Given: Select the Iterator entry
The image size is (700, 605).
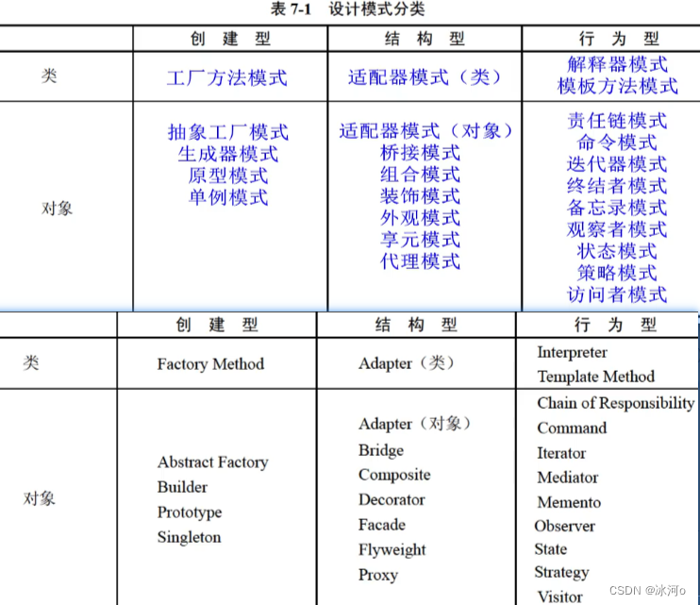Looking at the screenshot, I should [561, 453].
